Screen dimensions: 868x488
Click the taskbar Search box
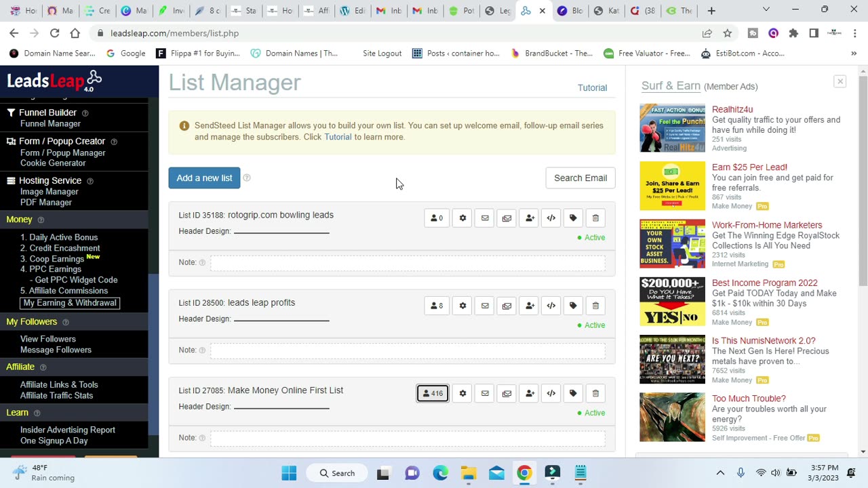(x=337, y=473)
